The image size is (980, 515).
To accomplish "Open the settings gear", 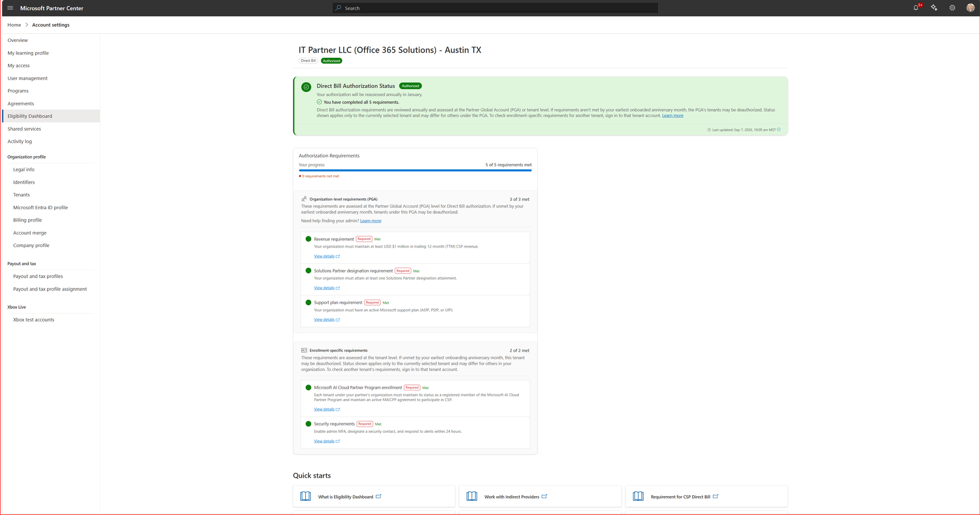I will [952, 8].
